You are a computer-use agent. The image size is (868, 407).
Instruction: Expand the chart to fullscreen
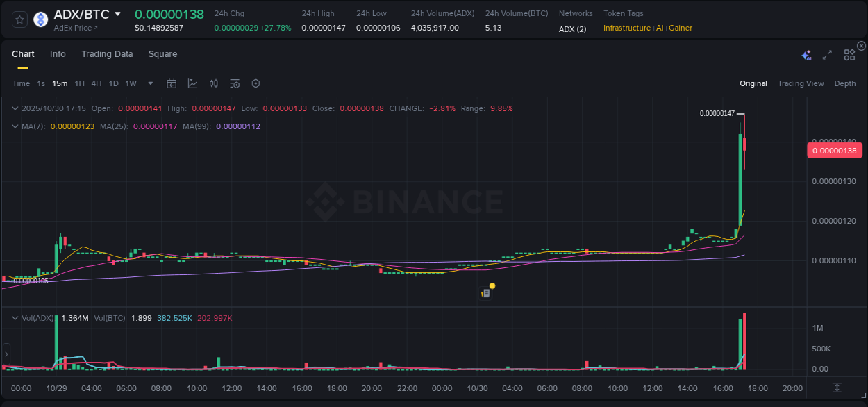pos(827,53)
